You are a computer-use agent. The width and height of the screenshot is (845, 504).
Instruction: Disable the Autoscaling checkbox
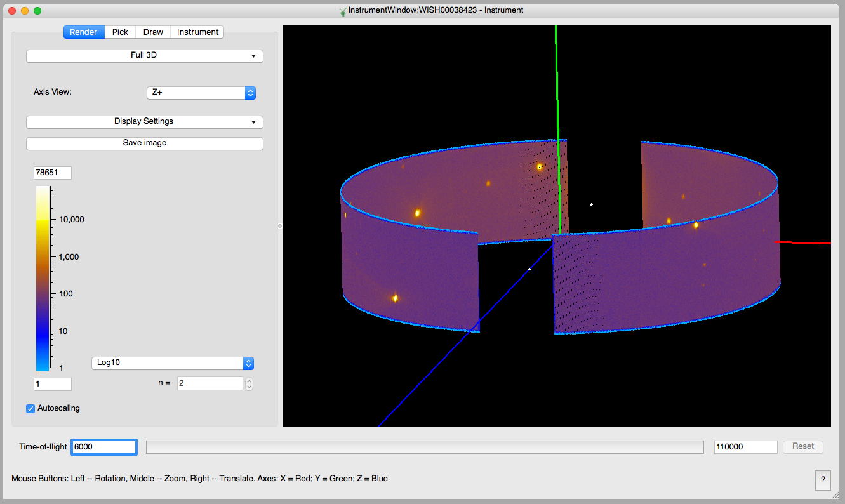pos(30,409)
